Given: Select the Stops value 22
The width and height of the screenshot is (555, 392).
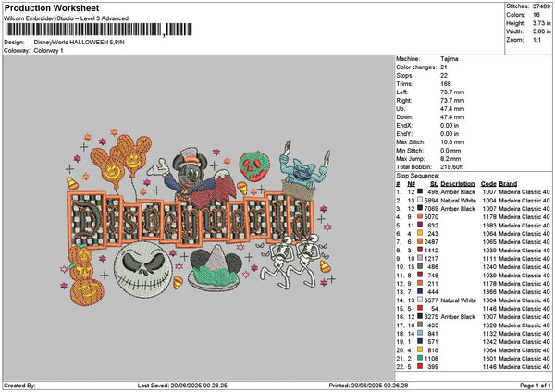Looking at the screenshot, I should pyautogui.click(x=444, y=76).
